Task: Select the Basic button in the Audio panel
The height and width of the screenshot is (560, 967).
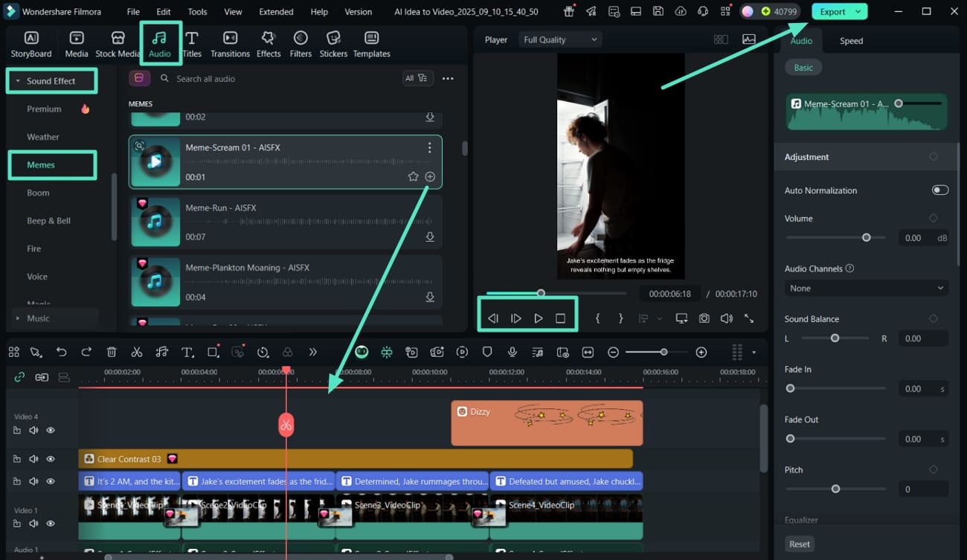Action: pyautogui.click(x=803, y=68)
